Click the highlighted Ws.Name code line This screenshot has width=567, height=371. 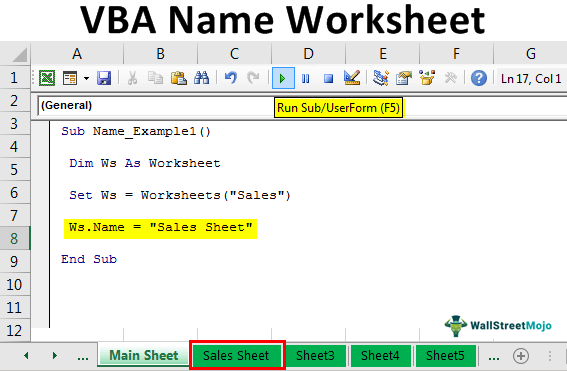tap(161, 228)
